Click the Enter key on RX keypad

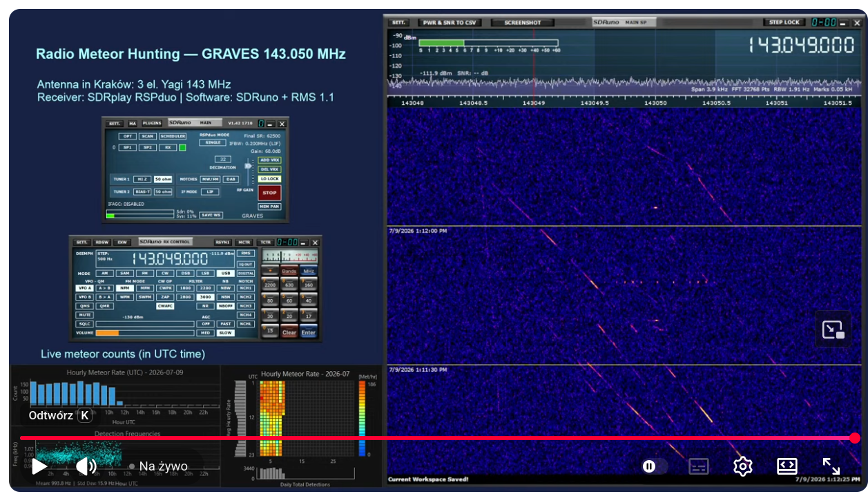tap(309, 331)
